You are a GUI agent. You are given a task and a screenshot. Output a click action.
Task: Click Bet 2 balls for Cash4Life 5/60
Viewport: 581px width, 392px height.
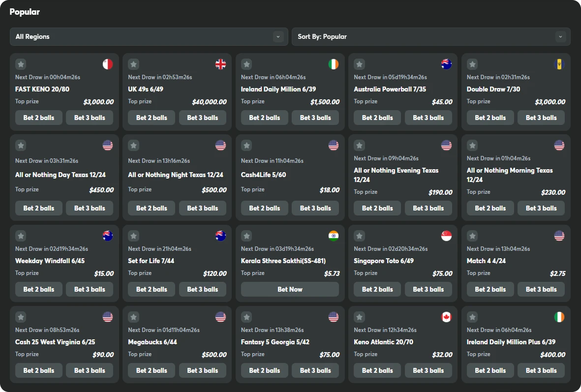[x=264, y=208]
